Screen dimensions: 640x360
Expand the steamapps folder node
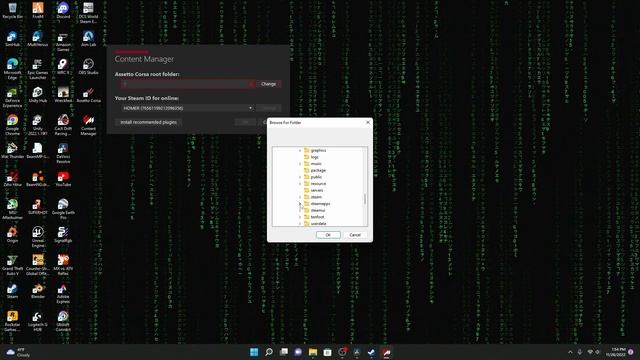click(x=300, y=204)
